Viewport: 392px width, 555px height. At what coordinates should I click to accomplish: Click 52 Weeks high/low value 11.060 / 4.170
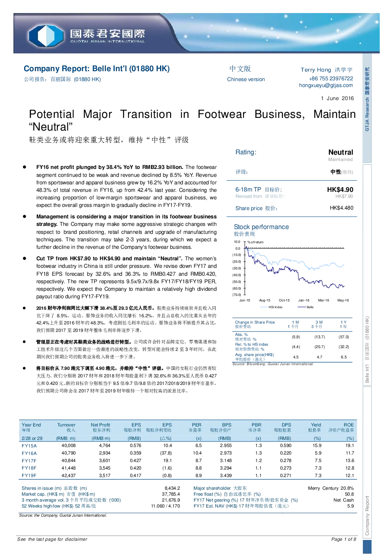[x=165, y=506]
